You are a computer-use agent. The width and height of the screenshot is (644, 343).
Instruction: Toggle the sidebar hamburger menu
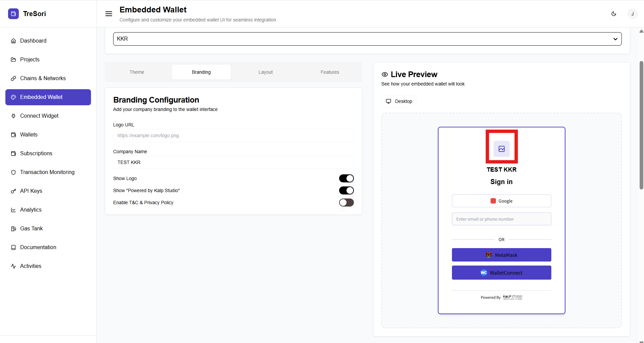pos(109,14)
